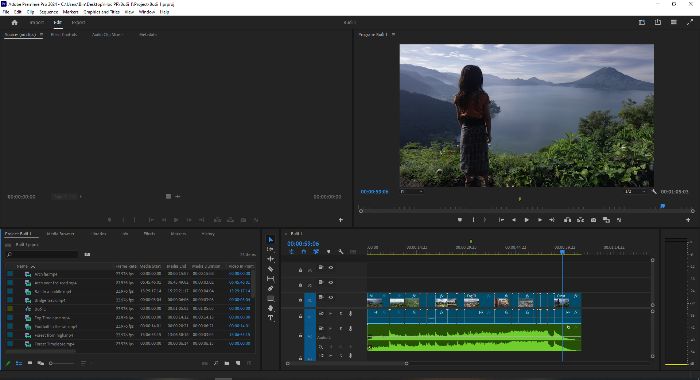Screen dimensions: 700x380
Task: Click the Project panel search field
Action: (x=42, y=255)
